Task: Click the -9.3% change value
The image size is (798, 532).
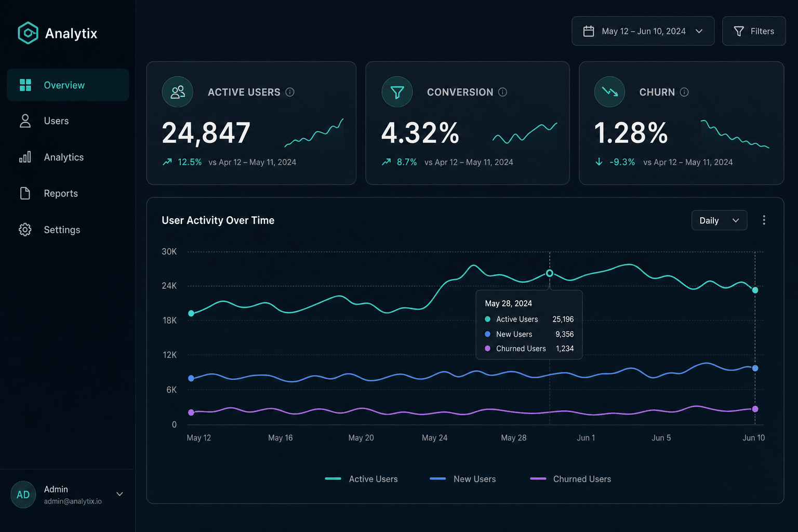Action: point(622,162)
